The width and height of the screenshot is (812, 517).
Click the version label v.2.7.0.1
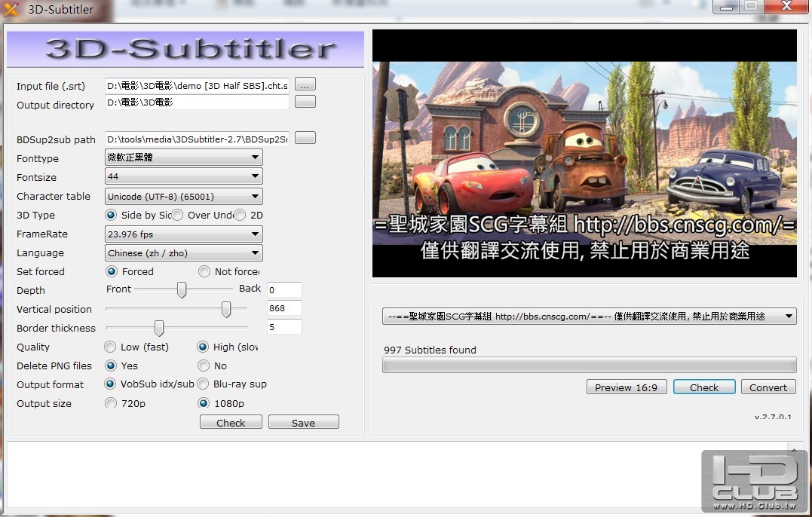773,417
